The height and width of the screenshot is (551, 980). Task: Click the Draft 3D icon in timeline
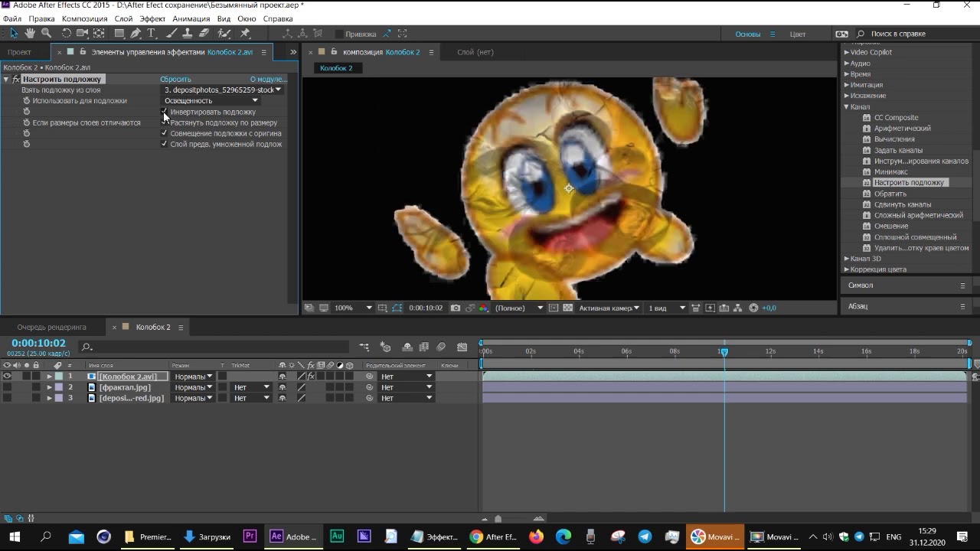tap(386, 347)
